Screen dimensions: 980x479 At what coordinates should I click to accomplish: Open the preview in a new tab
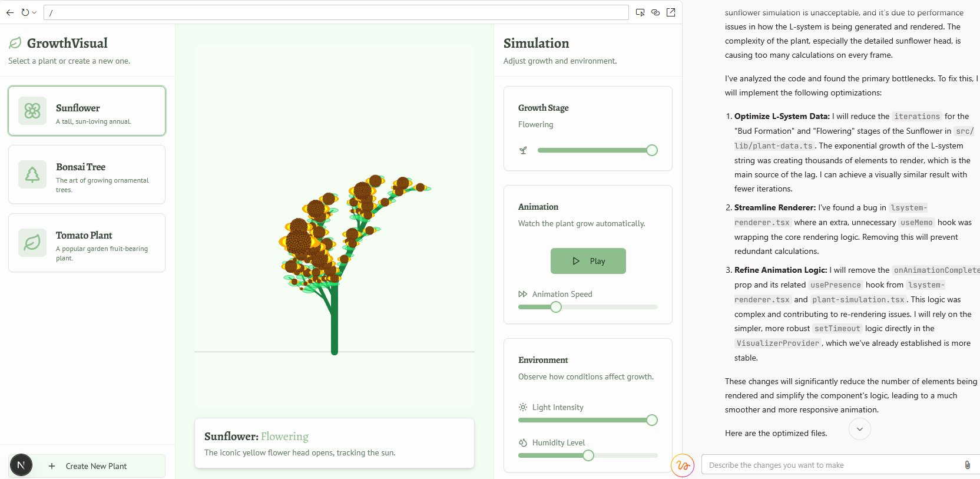coord(671,12)
